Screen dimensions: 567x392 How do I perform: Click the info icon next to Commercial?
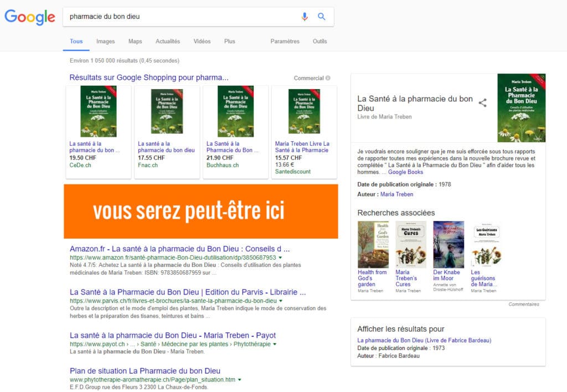tap(328, 78)
